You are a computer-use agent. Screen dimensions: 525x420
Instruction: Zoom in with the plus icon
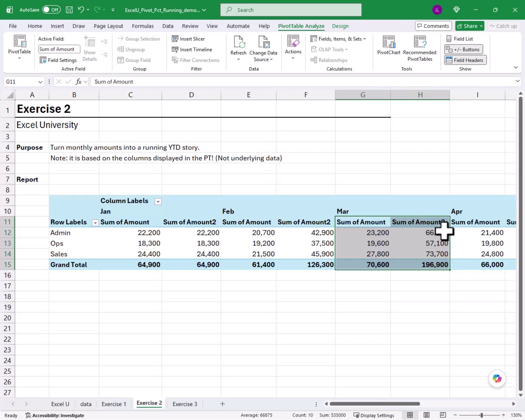point(503,415)
